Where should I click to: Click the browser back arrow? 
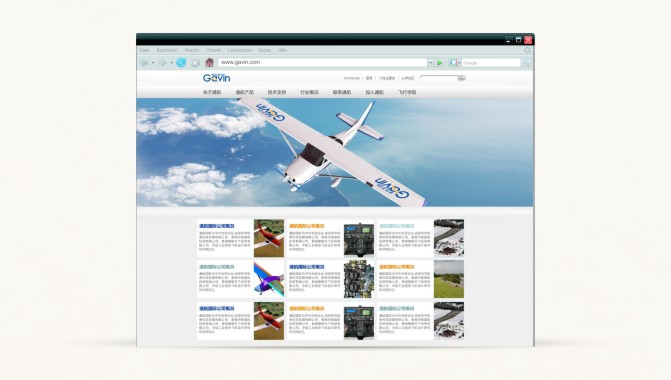tap(144, 63)
